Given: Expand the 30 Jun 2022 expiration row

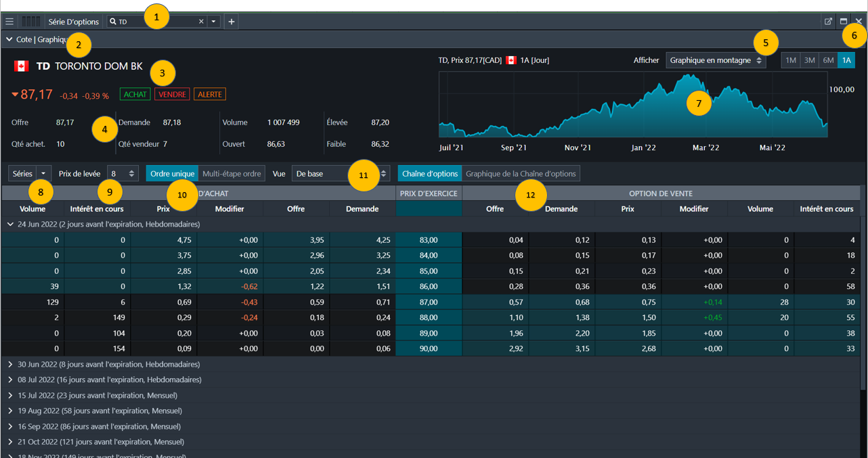Looking at the screenshot, I should click(x=10, y=364).
